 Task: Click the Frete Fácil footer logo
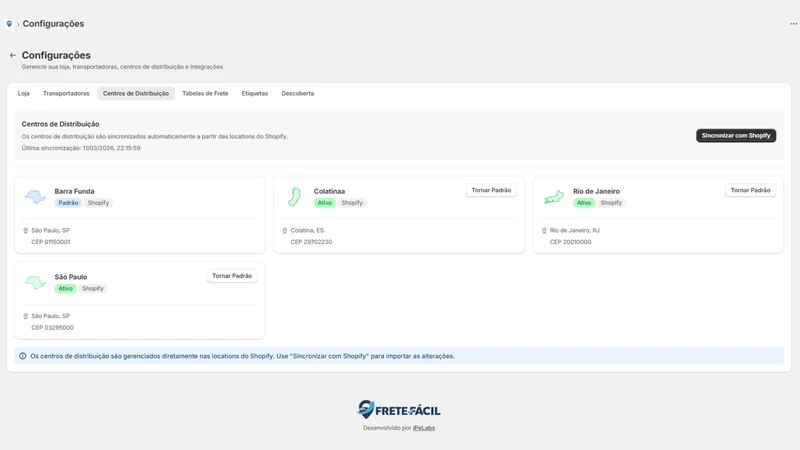point(398,410)
